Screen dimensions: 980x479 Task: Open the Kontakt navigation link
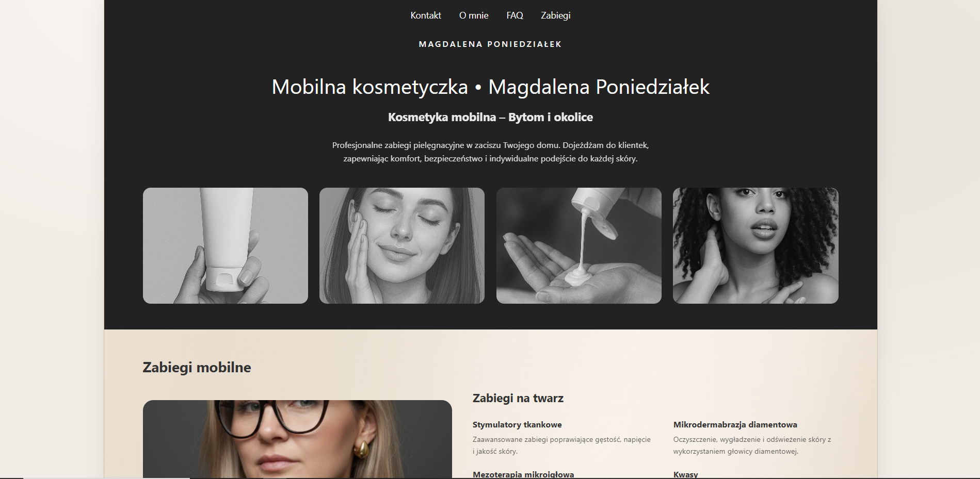426,15
